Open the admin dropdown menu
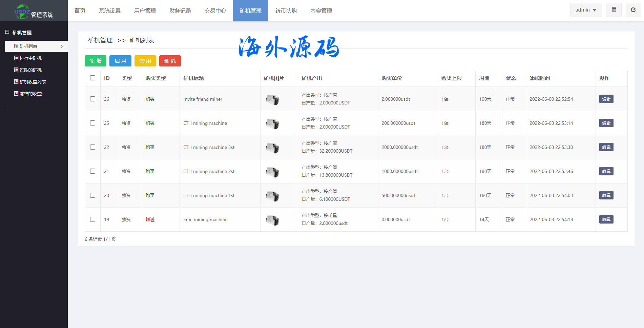644x328 pixels. tap(586, 10)
